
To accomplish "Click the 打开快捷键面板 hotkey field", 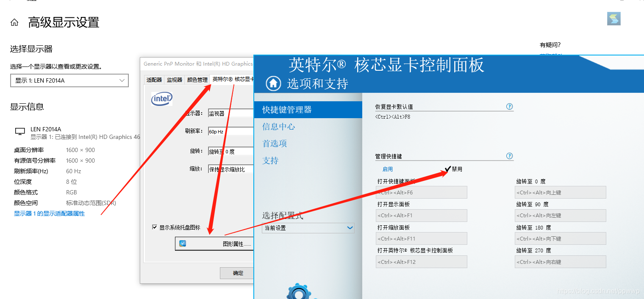I will click(x=422, y=192).
